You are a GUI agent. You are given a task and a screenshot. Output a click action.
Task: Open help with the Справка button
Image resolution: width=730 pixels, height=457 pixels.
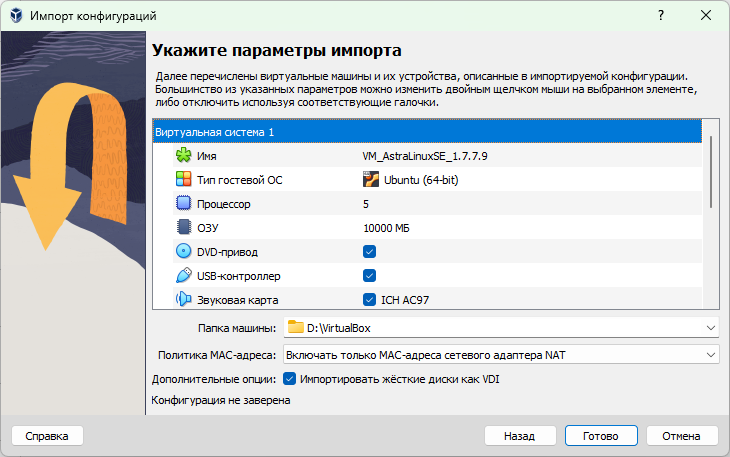[x=47, y=436]
